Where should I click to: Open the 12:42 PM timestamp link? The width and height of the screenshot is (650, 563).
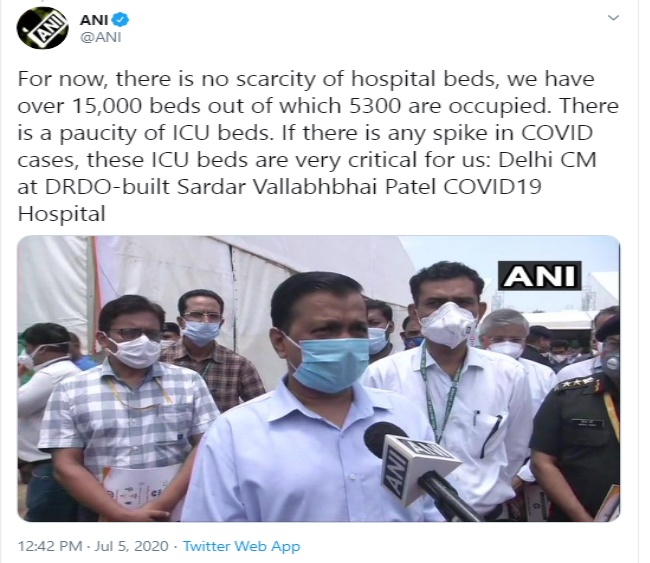click(50, 546)
